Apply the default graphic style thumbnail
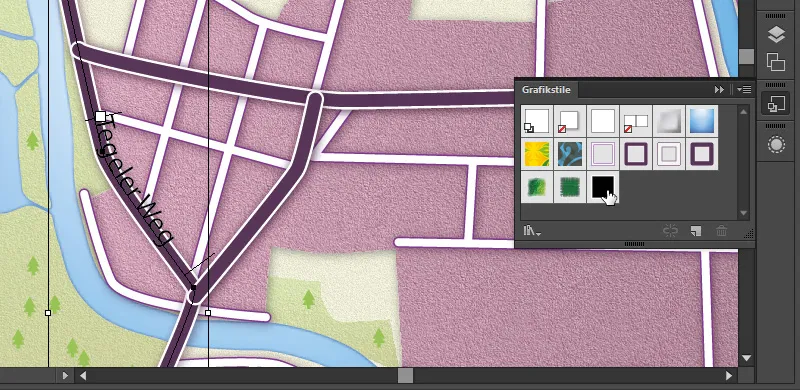Image resolution: width=800 pixels, height=390 pixels. [537, 121]
